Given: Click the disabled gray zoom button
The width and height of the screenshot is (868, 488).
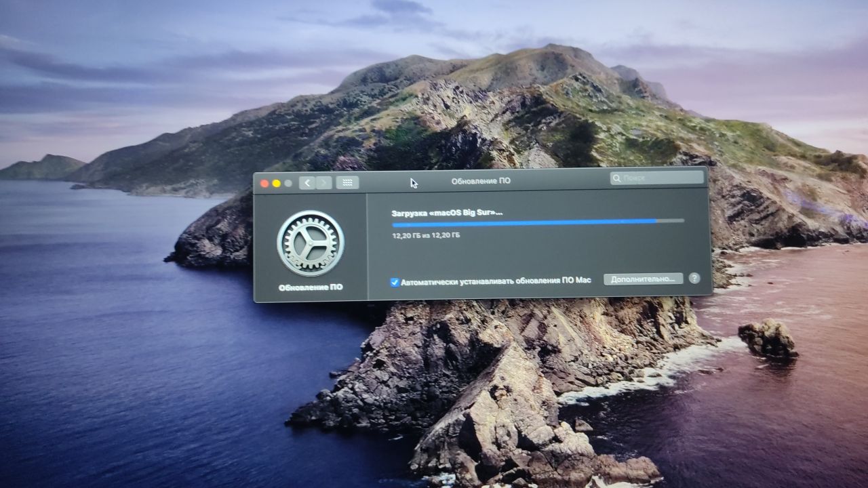Looking at the screenshot, I should [288, 183].
